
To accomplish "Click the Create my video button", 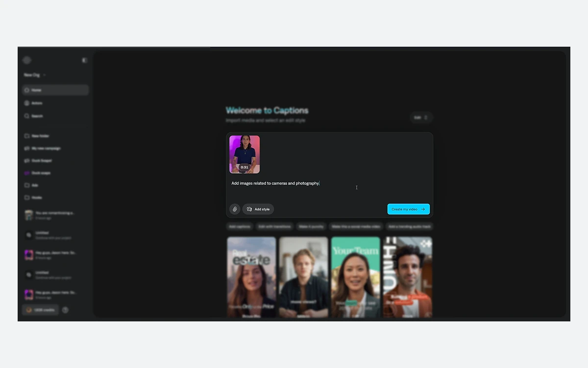I will [409, 209].
